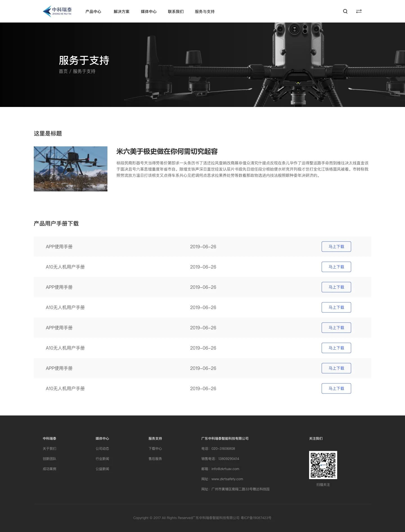Click footer link 成功案例
Image resolution: width=405 pixels, height=532 pixels.
[49, 469]
